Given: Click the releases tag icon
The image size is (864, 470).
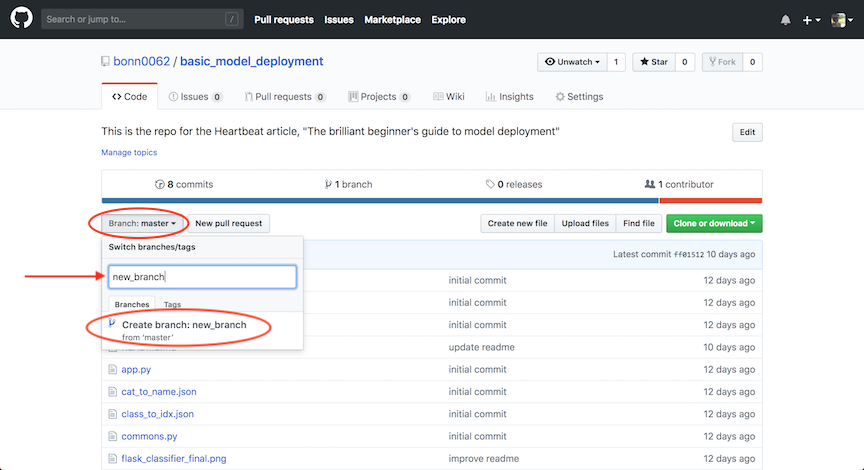Looking at the screenshot, I should pyautogui.click(x=490, y=185).
